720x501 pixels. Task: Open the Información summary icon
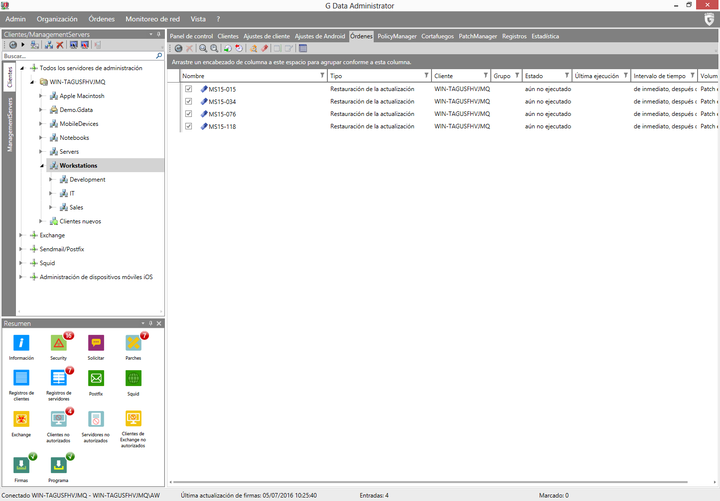point(21,343)
